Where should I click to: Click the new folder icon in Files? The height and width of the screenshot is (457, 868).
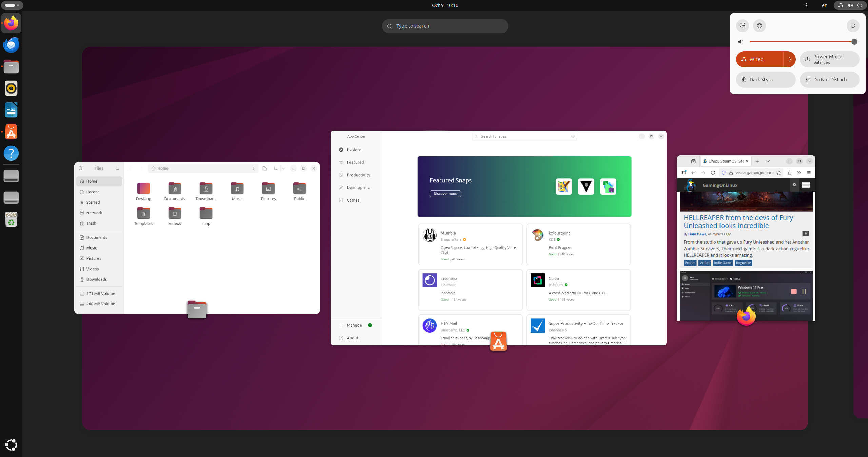click(x=265, y=168)
